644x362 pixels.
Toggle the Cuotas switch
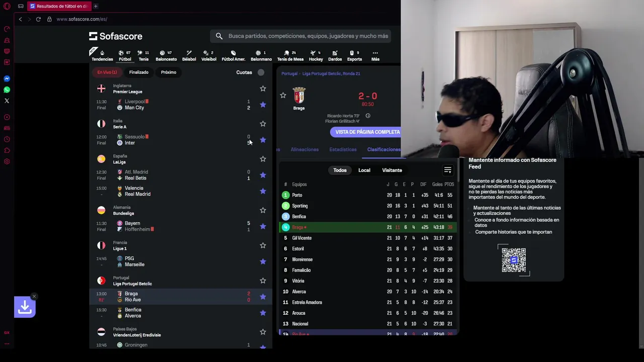tap(261, 72)
